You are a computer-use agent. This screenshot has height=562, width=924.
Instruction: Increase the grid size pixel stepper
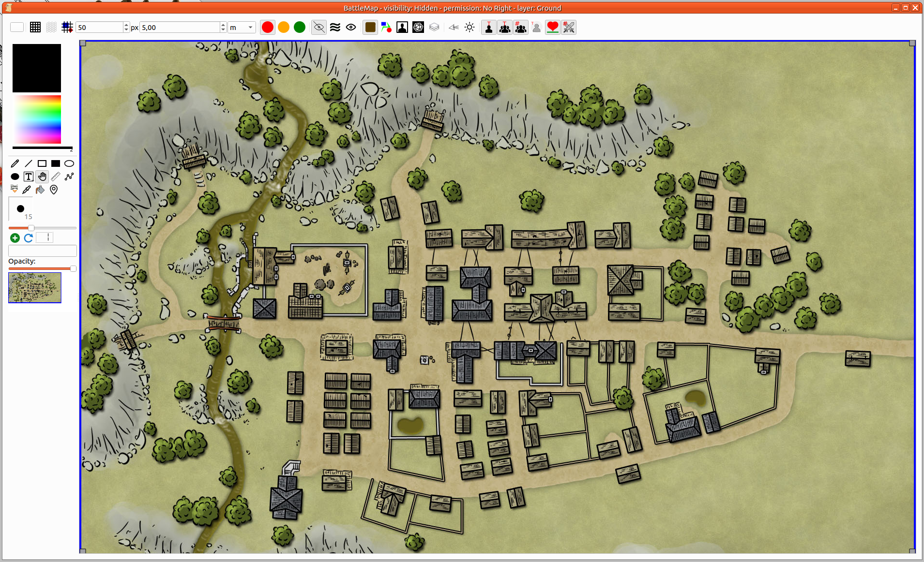tap(126, 25)
